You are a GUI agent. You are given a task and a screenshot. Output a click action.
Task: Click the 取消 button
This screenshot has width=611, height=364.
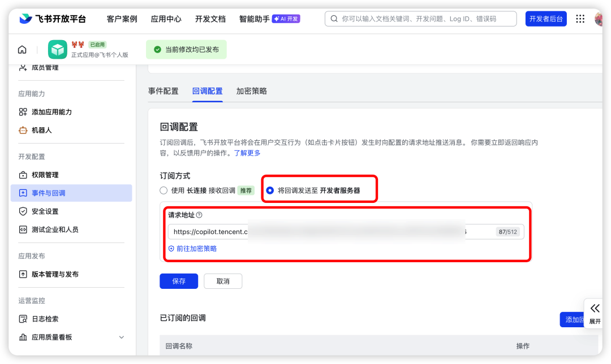pos(223,281)
